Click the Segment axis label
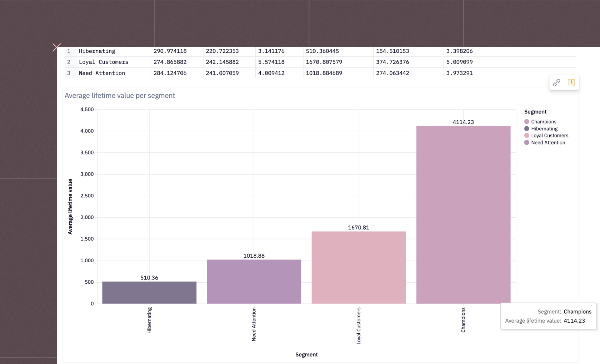 (306, 354)
